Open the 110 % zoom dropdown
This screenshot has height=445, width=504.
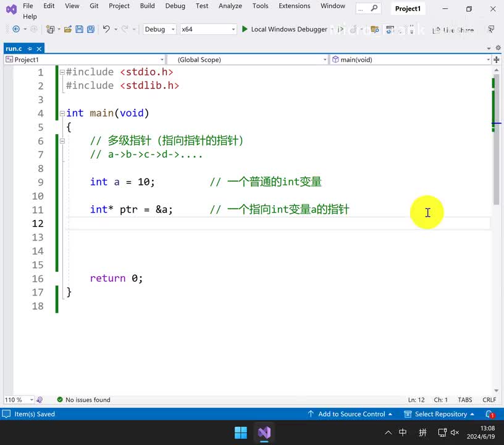(x=19, y=400)
